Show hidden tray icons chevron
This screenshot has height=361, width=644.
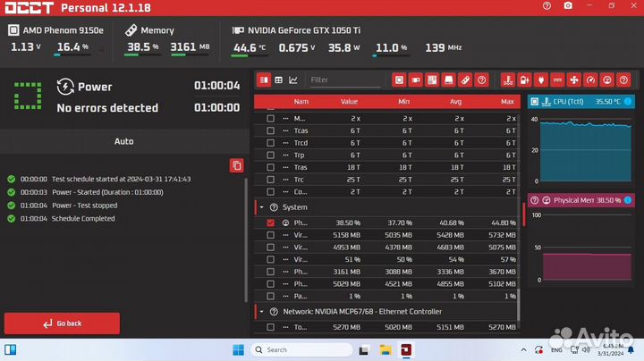523,350
